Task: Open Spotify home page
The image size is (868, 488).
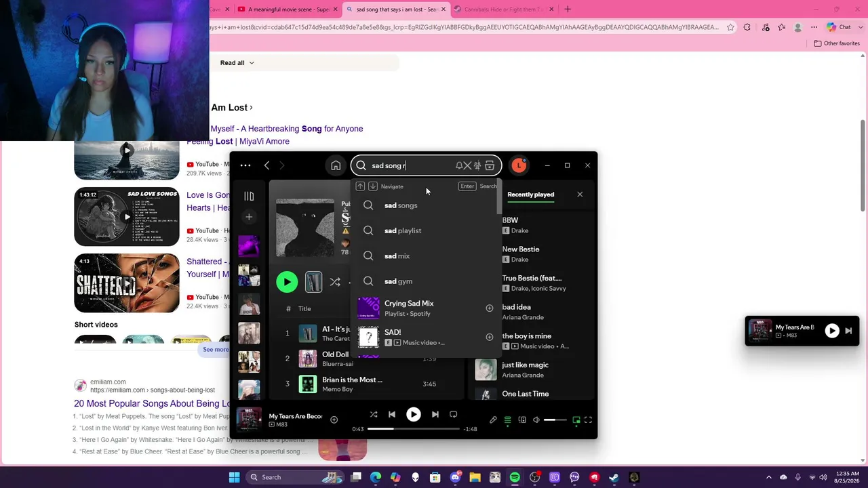Action: [x=336, y=165]
